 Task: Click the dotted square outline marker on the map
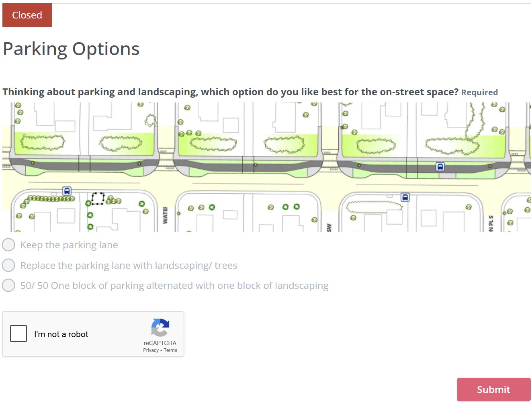click(98, 198)
